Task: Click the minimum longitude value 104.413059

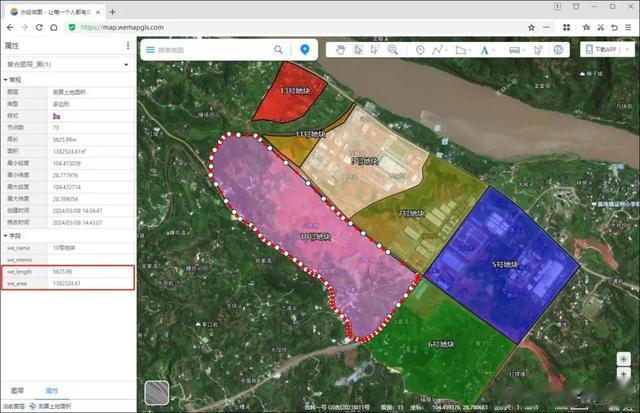Action: (x=67, y=163)
